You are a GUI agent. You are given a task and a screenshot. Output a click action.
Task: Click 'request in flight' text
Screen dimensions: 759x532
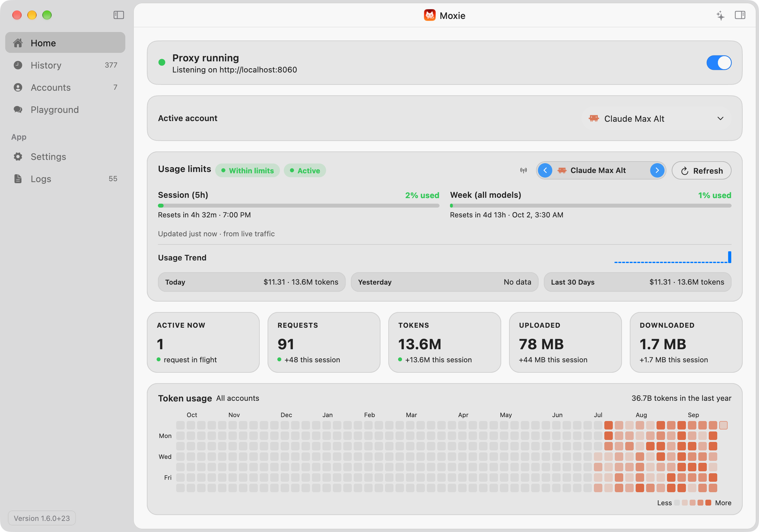coord(190,360)
